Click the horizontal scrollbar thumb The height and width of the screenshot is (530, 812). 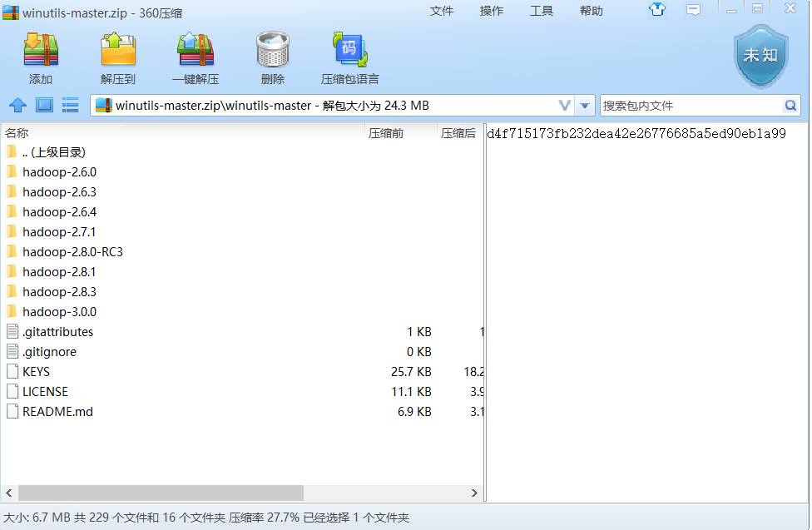(x=161, y=493)
